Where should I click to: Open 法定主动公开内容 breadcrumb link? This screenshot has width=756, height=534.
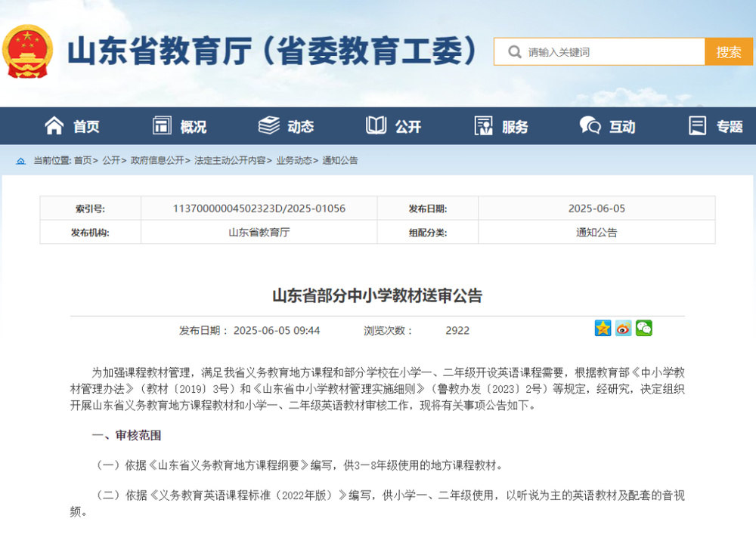[x=230, y=161]
